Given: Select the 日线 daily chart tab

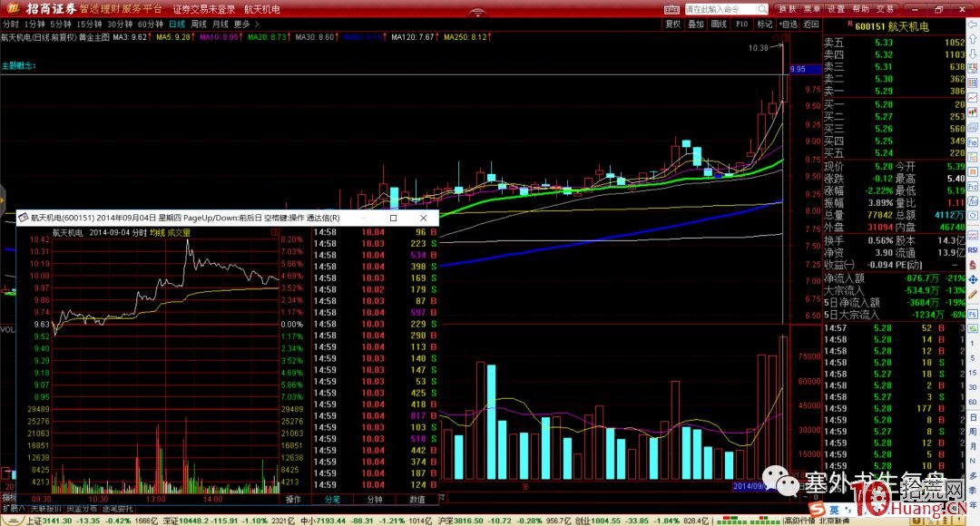Looking at the screenshot, I should (x=178, y=24).
